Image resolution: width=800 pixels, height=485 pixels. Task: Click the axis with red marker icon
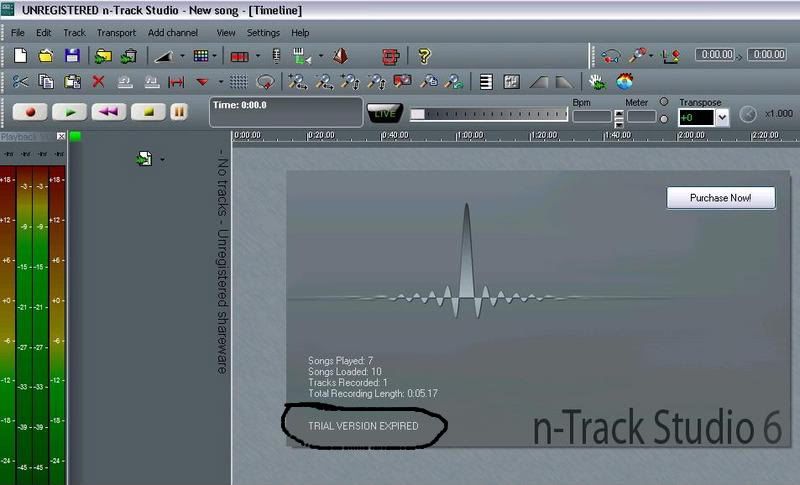point(671,56)
